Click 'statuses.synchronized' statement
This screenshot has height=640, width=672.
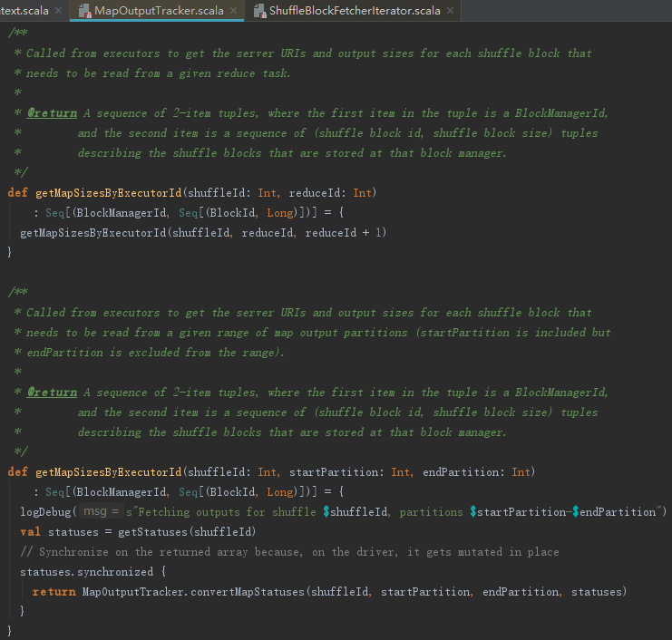(86, 572)
